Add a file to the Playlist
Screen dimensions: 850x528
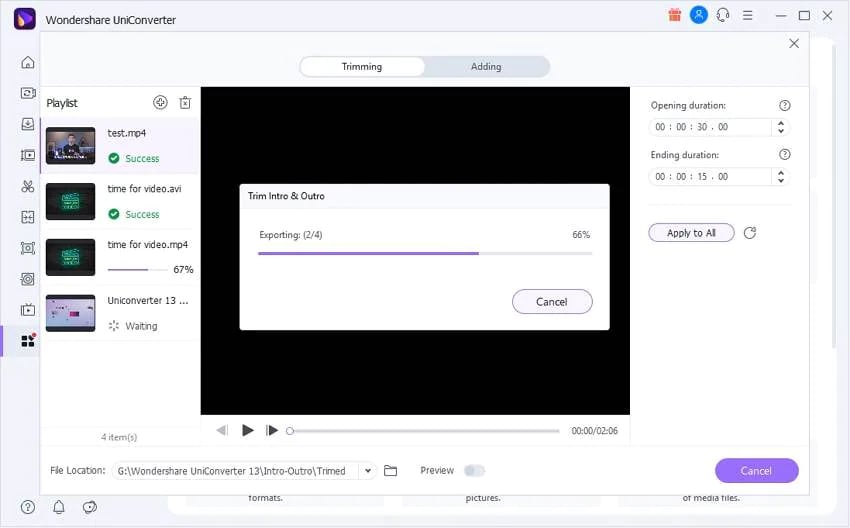160,102
